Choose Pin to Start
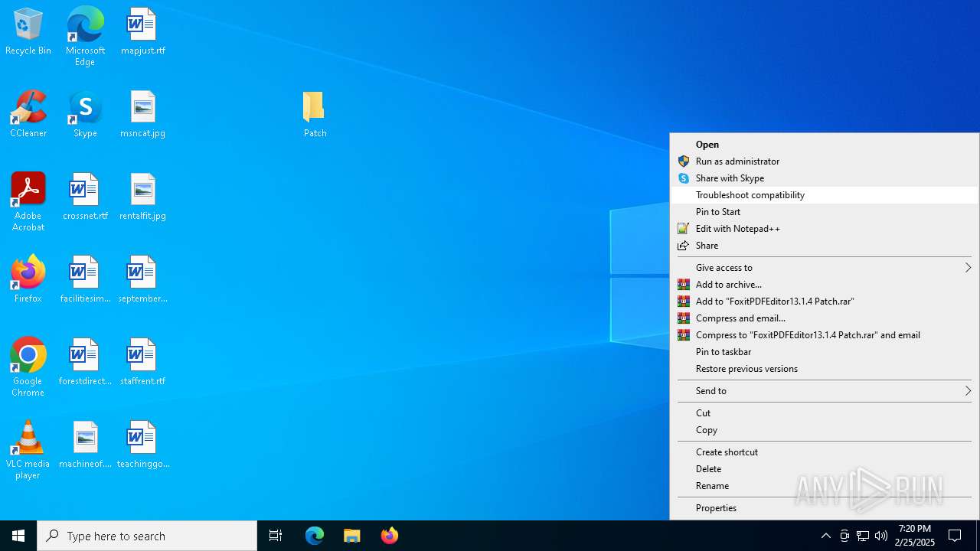Image resolution: width=980 pixels, height=551 pixels. coord(825,212)
